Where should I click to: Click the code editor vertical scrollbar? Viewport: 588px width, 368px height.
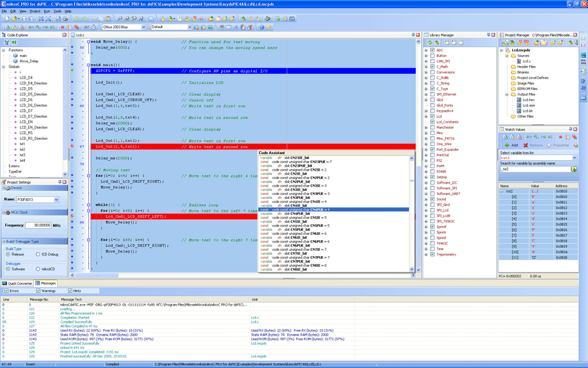coord(418,156)
